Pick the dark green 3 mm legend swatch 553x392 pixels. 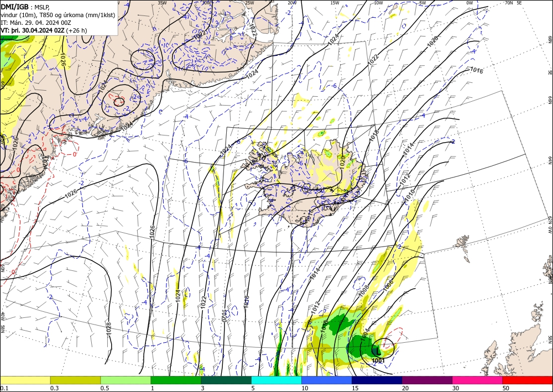226,380
